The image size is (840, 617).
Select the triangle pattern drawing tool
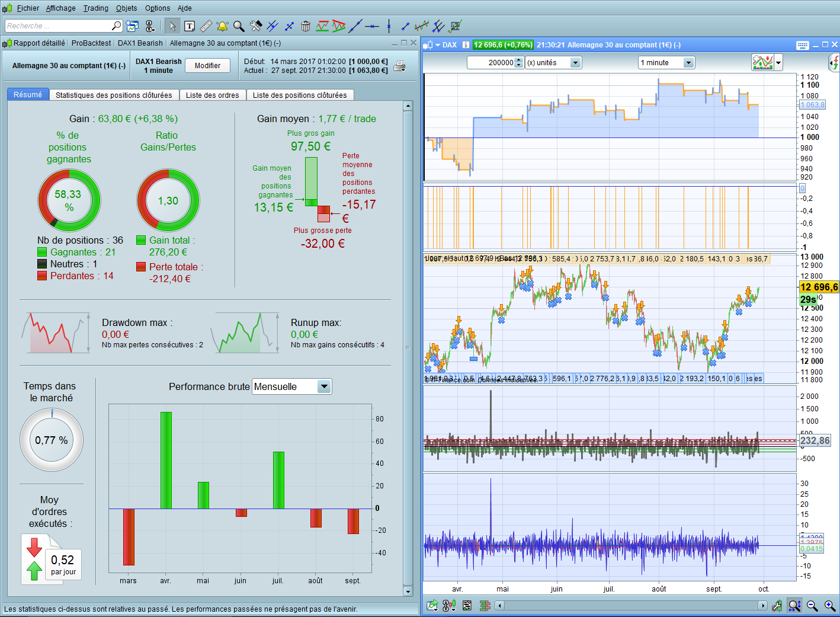point(339,26)
